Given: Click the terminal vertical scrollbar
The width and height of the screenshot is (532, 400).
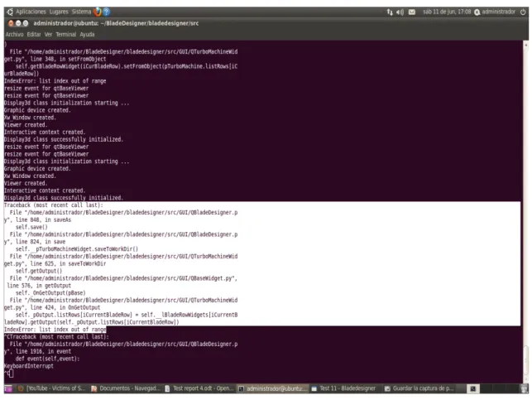Looking at the screenshot, I should 526,211.
